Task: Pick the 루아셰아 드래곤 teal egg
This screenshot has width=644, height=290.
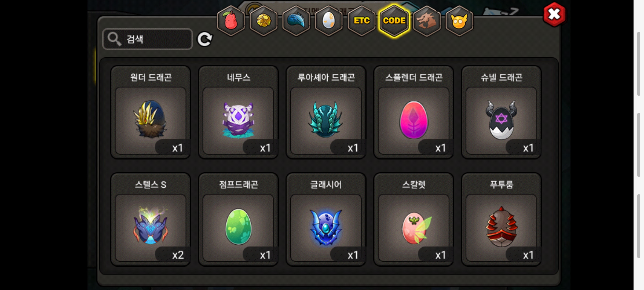Action: click(326, 112)
